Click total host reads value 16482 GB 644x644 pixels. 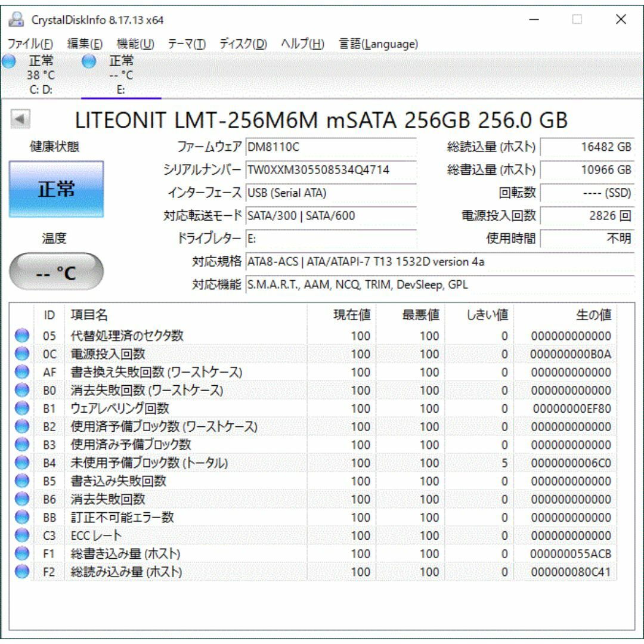coord(587,147)
